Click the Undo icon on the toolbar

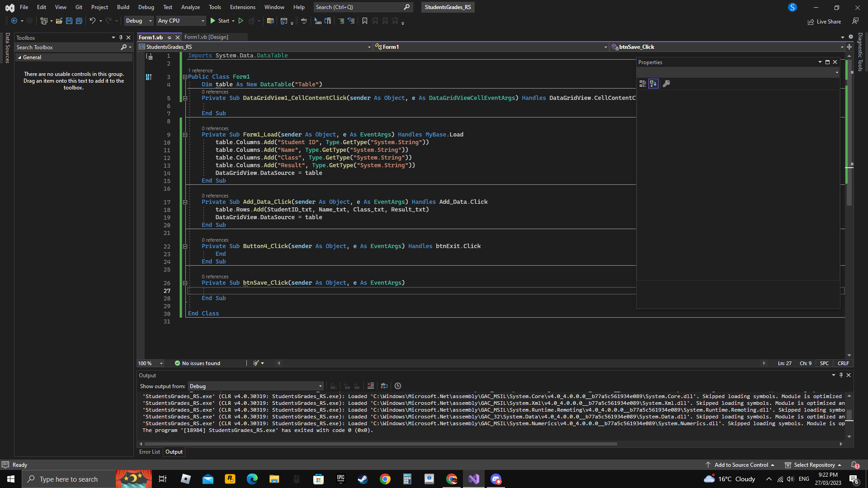92,21
